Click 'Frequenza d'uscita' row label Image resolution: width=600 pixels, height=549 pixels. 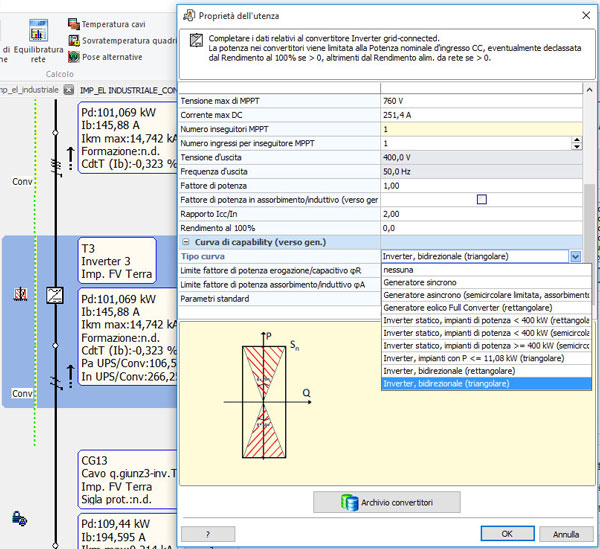click(x=214, y=172)
